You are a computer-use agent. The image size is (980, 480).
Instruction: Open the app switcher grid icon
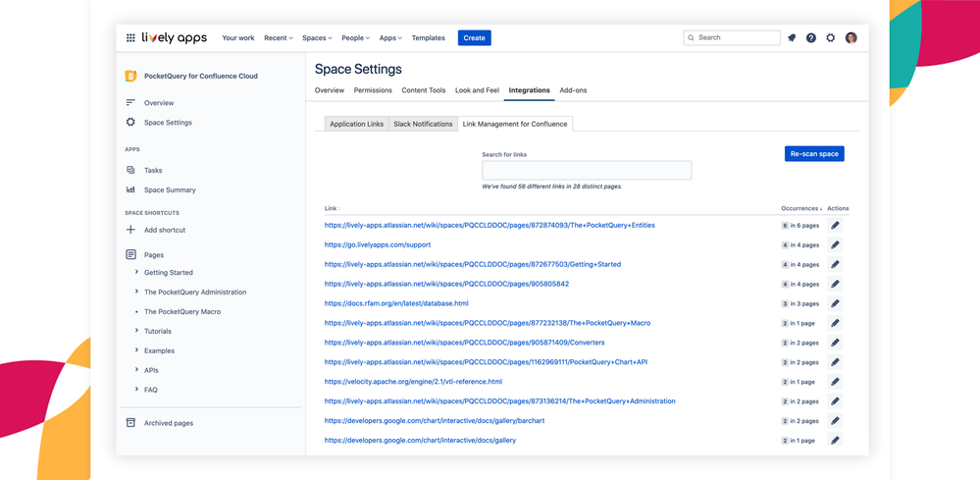130,38
